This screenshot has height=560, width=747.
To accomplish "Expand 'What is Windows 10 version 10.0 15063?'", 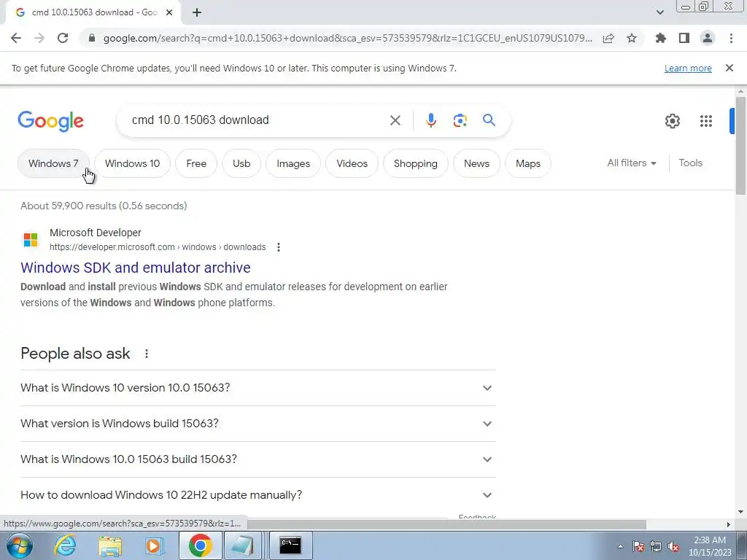I will click(258, 388).
